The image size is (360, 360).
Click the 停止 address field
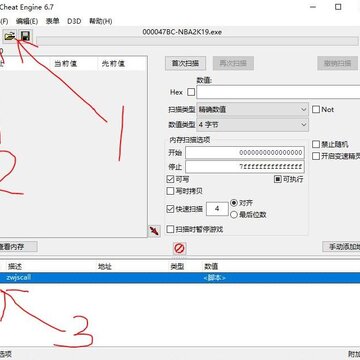pos(245,167)
